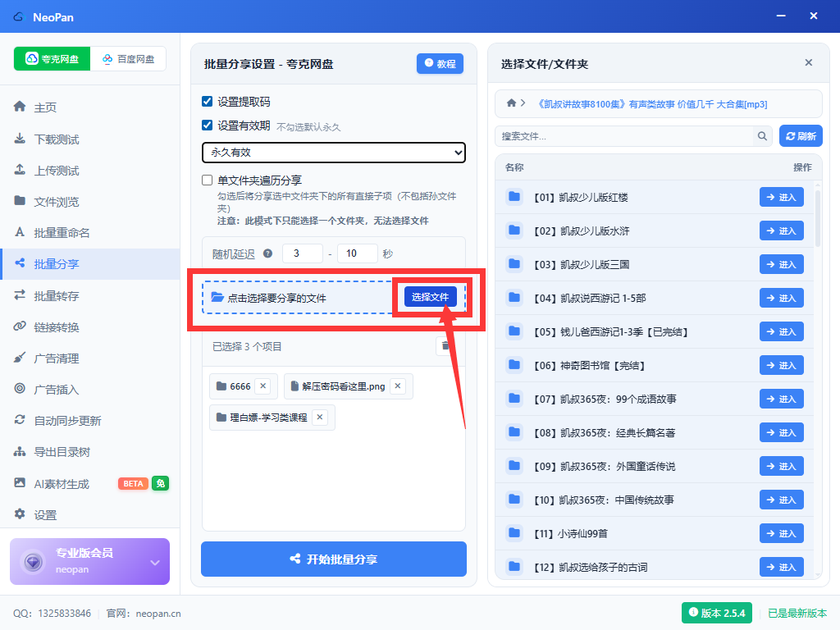Click the 版本 2.5.4 version badge
This screenshot has width=840, height=630.
coord(717,613)
